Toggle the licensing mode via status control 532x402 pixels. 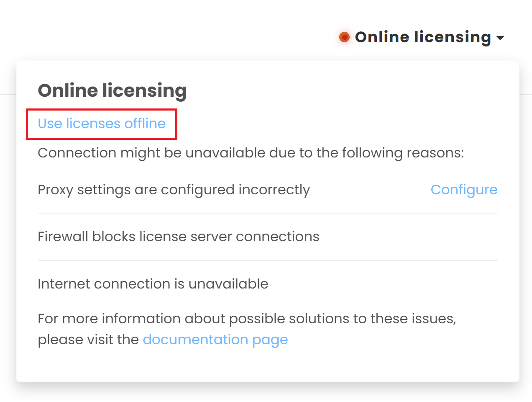click(x=422, y=37)
